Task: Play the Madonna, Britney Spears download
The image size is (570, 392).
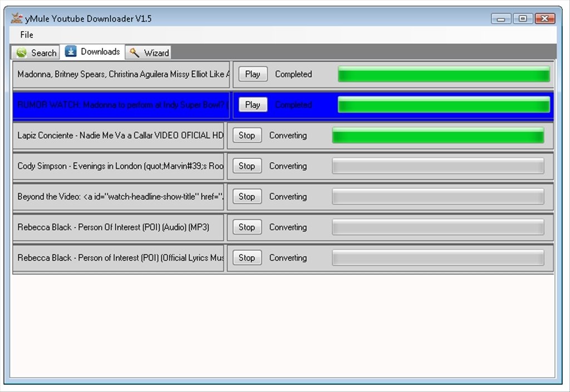Action: pos(253,74)
